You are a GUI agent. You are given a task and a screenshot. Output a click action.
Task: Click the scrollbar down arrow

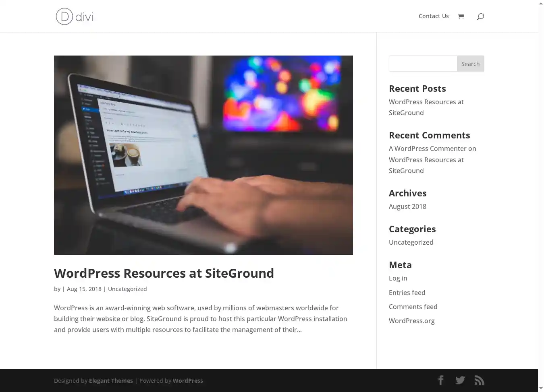point(541,388)
